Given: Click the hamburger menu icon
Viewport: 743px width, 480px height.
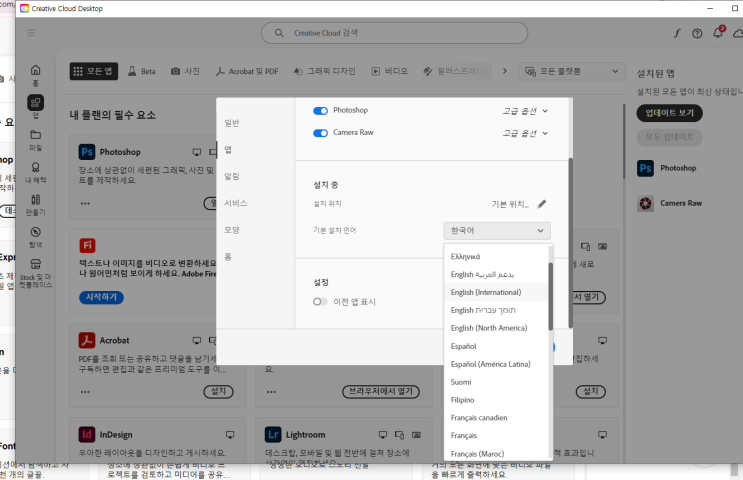Looking at the screenshot, I should click(31, 33).
